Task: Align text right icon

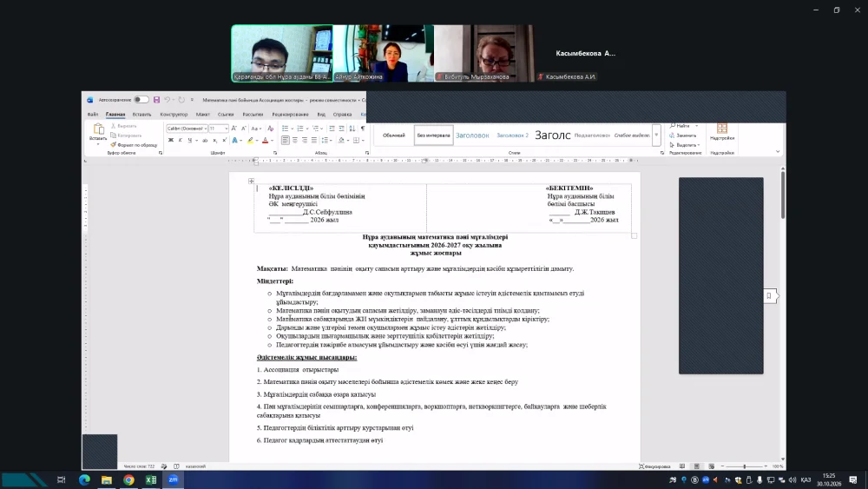Action: pos(305,141)
